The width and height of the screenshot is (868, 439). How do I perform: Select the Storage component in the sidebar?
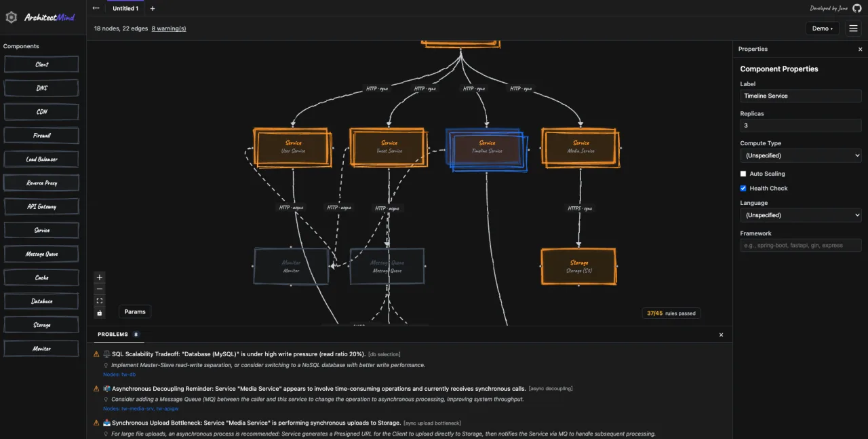(x=41, y=325)
